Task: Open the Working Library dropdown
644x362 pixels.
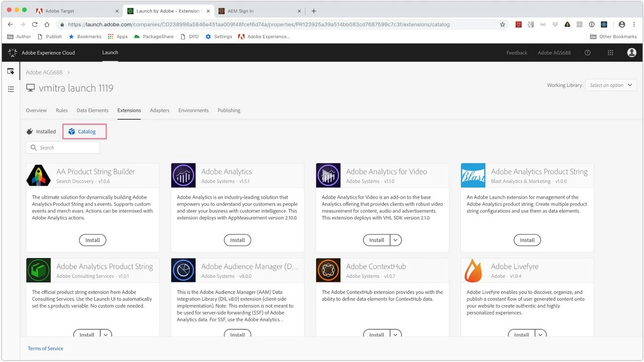Action: pos(611,85)
